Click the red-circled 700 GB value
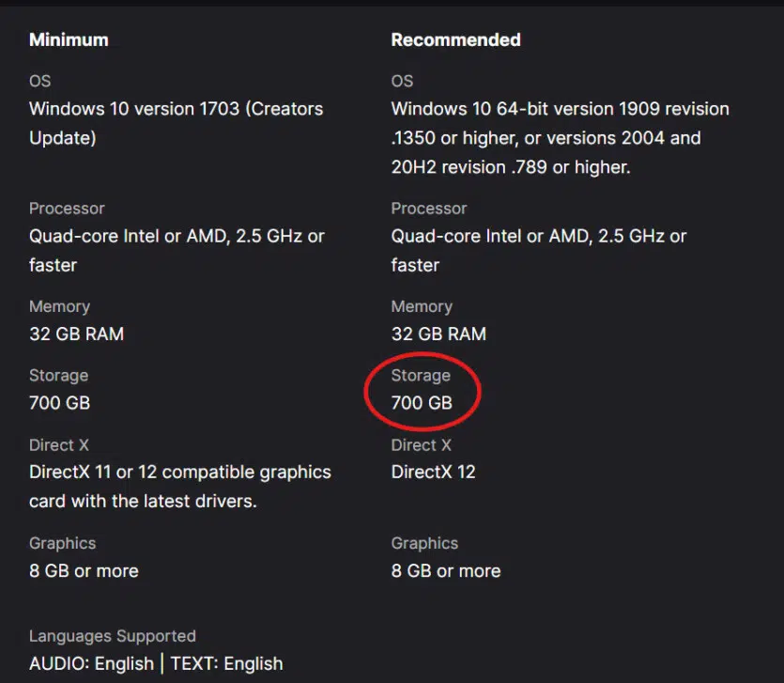The height and width of the screenshot is (683, 784). [422, 404]
